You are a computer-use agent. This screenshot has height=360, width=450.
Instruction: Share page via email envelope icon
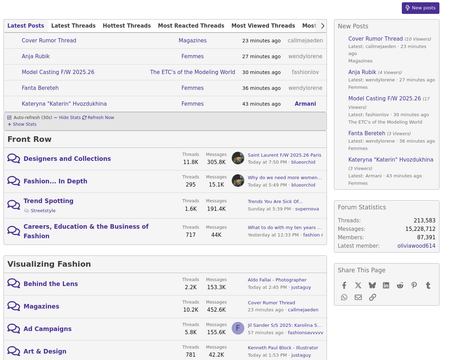coord(358,297)
